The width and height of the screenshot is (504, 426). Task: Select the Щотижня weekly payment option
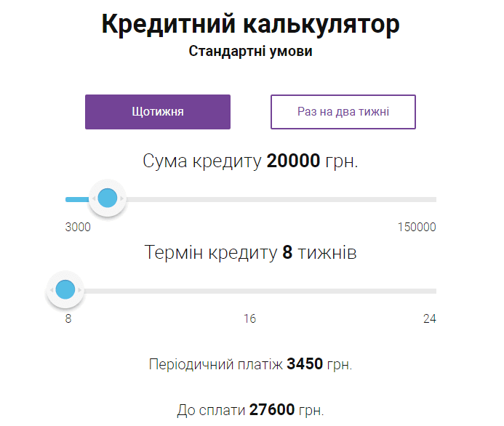point(158,112)
